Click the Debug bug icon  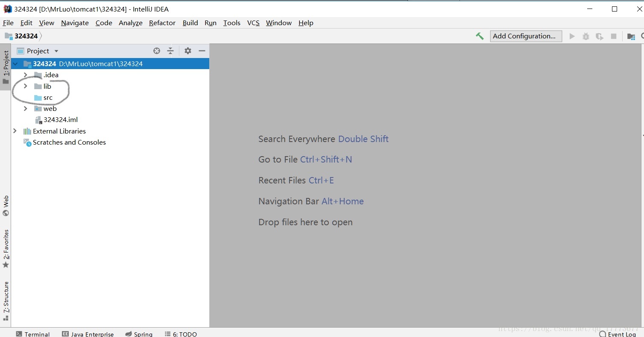click(x=586, y=36)
